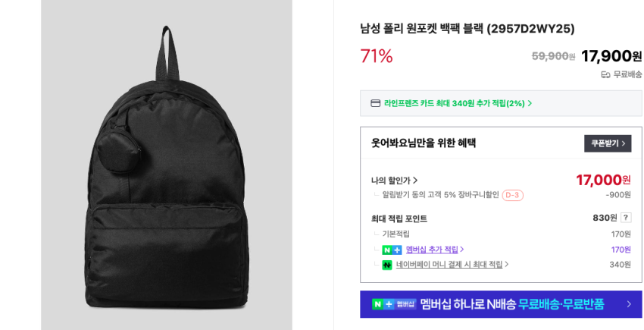Screen dimensions: 644x330
Task: Click the 최대 적립 포인트 label
Action: point(399,219)
